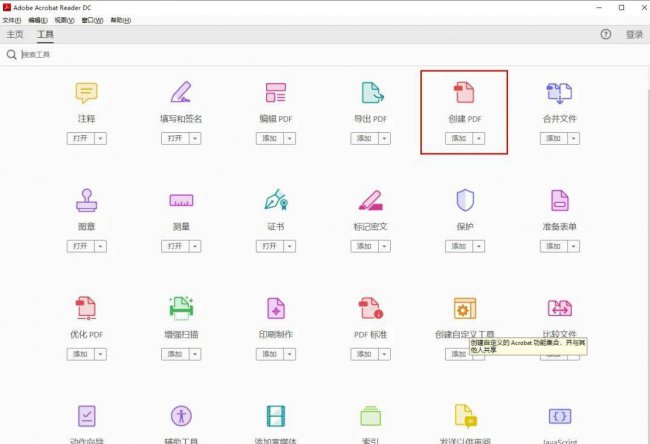Open the dropdown arrow under 编辑 PDF
Viewport: 650px width, 444px height.
[289, 138]
